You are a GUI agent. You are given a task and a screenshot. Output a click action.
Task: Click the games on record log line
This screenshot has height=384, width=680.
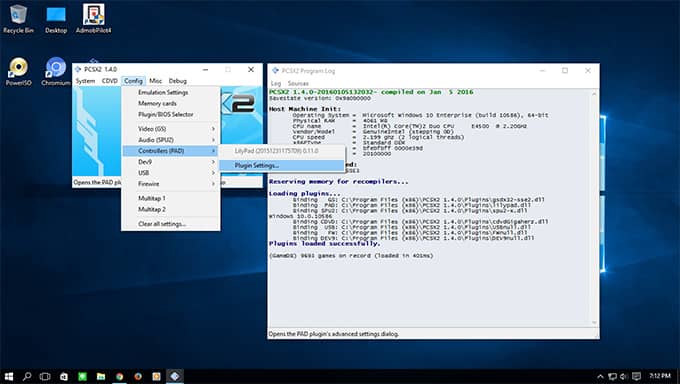tap(351, 256)
